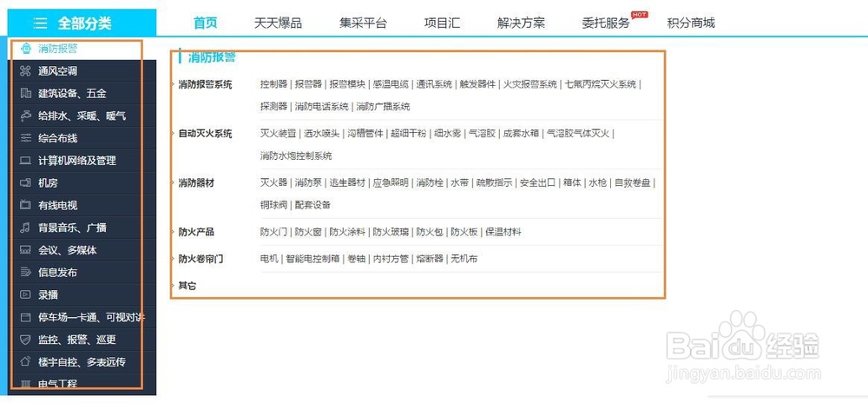Select the 解决方案 tab
The height and width of the screenshot is (403, 868).
[x=521, y=23]
